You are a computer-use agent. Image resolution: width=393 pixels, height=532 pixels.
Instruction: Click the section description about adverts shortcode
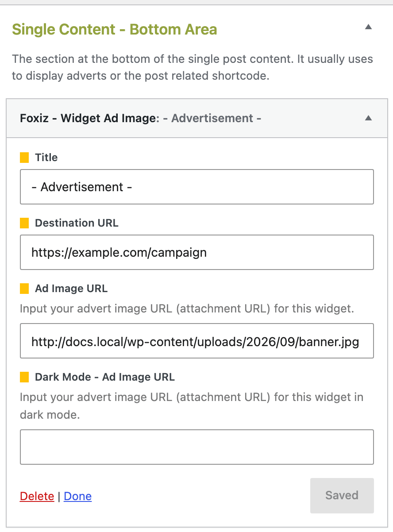pyautogui.click(x=193, y=67)
